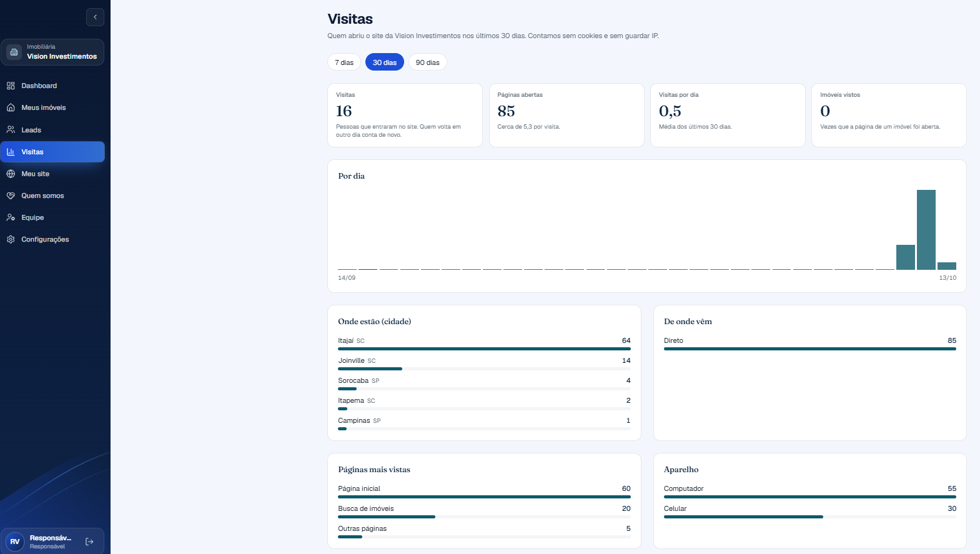980x554 pixels.
Task: Click the 14/09 start date label
Action: (x=347, y=278)
